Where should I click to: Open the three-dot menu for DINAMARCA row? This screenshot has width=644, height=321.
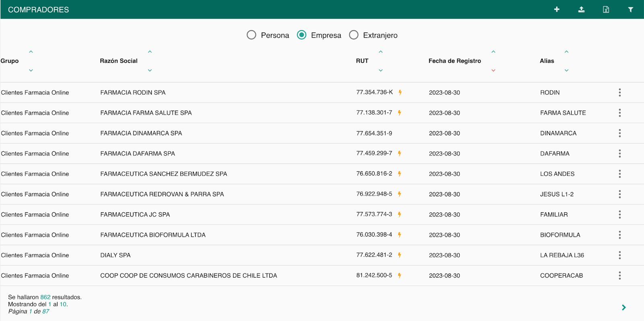[619, 133]
